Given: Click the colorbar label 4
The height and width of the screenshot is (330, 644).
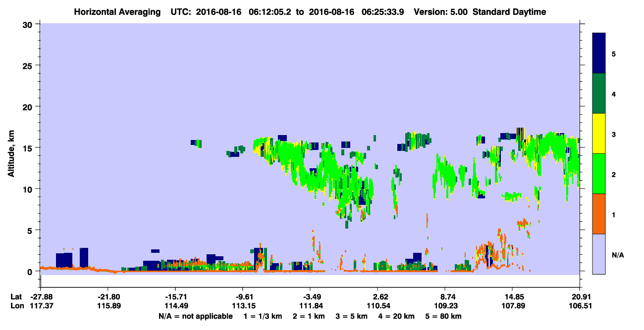Looking at the screenshot, I should coord(614,94).
